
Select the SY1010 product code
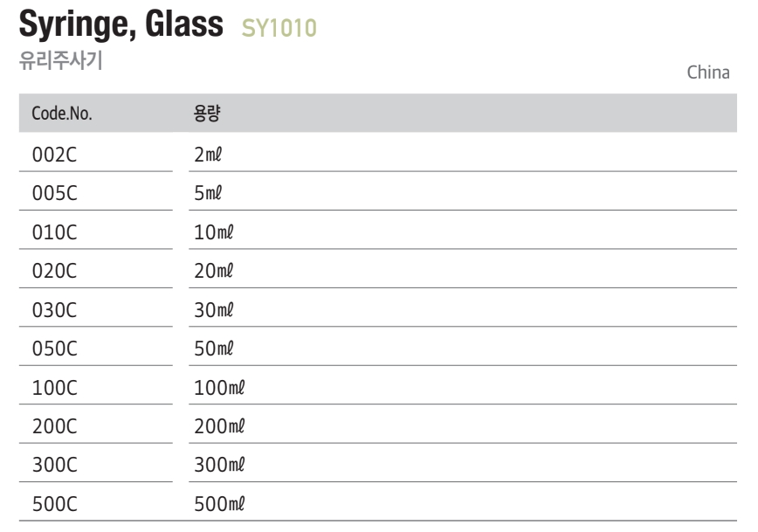click(279, 28)
